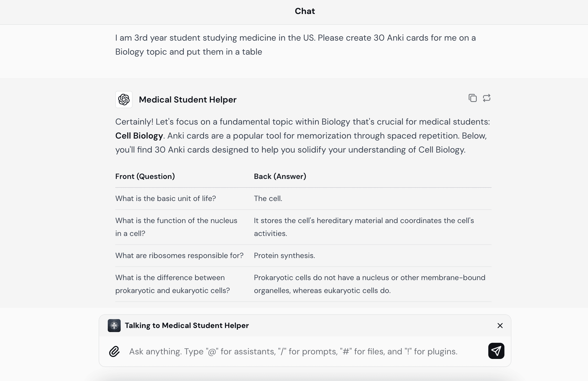Select the retry icon in the message toolbar
This screenshot has width=588, height=381.
[x=487, y=98]
